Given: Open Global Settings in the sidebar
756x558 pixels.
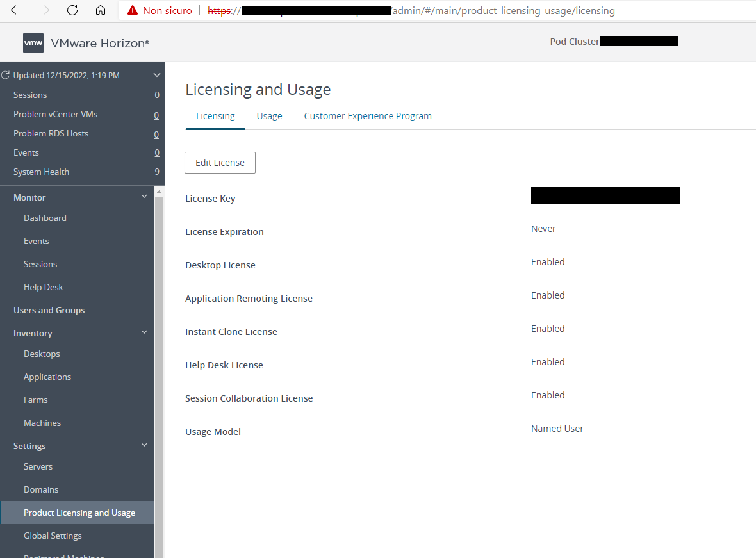Looking at the screenshot, I should click(x=53, y=536).
